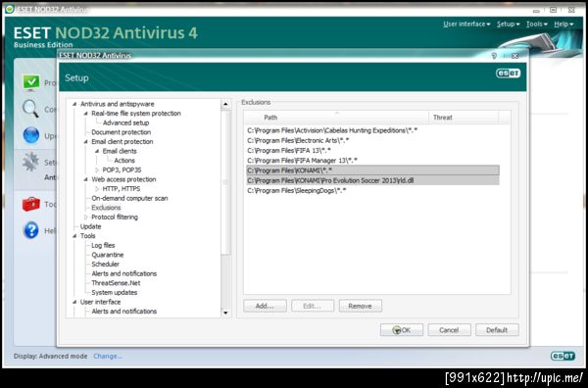This screenshot has width=588, height=388.
Task: Open the User interface menu
Action: point(466,24)
